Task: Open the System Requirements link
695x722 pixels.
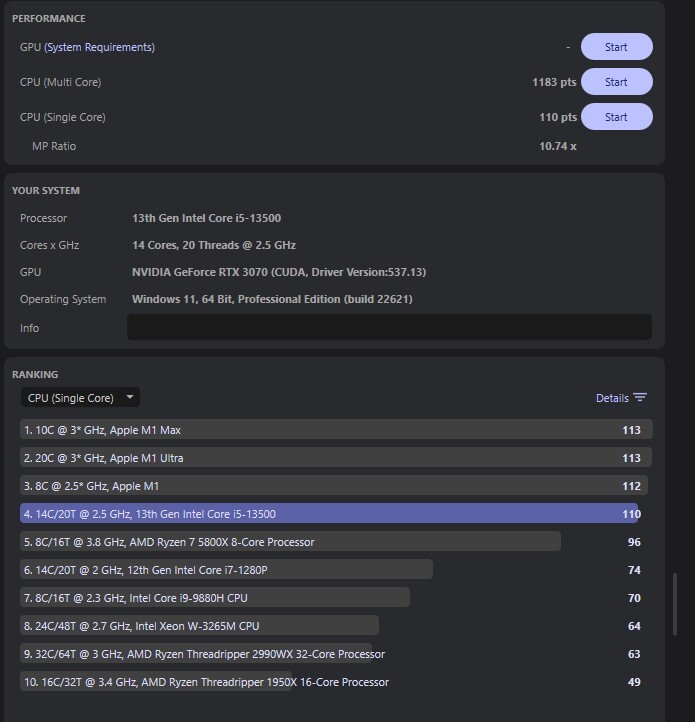Action: [100, 47]
